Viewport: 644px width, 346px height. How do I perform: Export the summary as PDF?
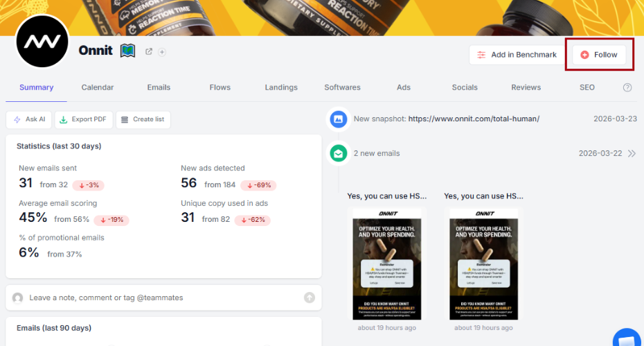(83, 119)
